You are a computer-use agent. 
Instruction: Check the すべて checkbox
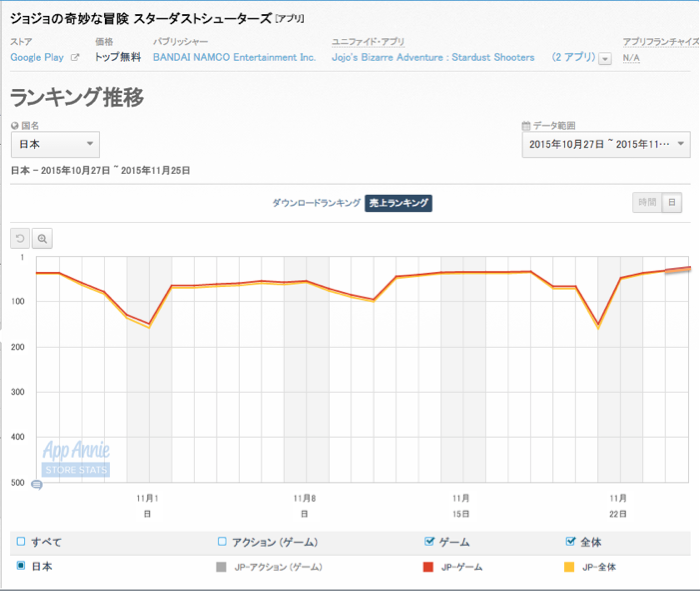[x=21, y=541]
